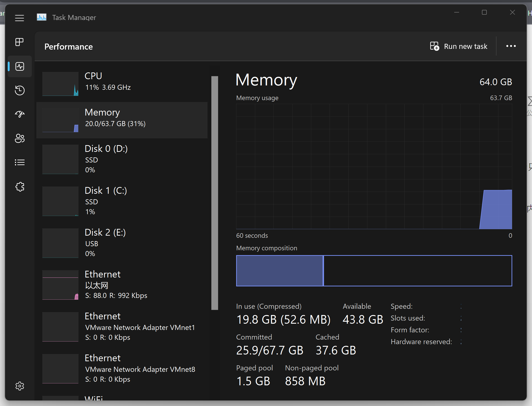Select Disk 0 (D:) entry
Screen dimensions: 532x406
click(122, 159)
